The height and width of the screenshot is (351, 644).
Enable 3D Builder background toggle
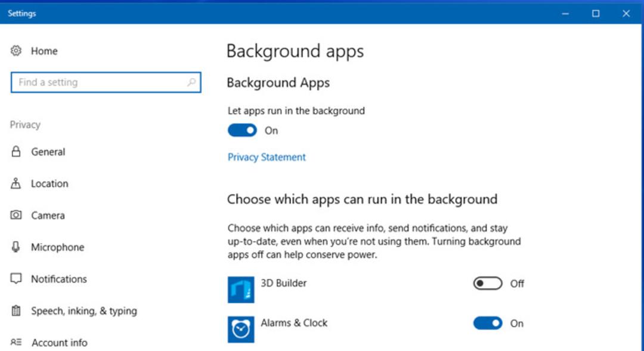[x=488, y=283]
